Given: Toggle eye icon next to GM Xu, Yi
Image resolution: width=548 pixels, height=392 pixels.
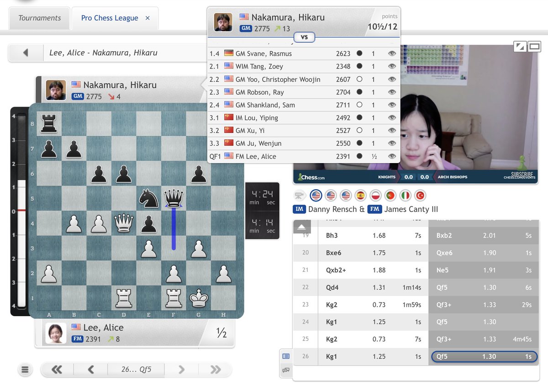Looking at the screenshot, I should [391, 130].
